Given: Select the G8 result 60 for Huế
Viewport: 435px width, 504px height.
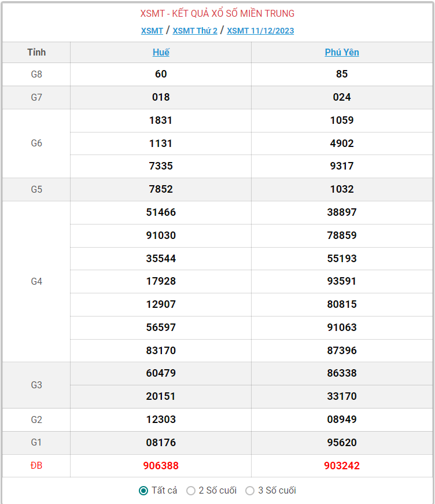Looking at the screenshot, I should coord(161,74).
